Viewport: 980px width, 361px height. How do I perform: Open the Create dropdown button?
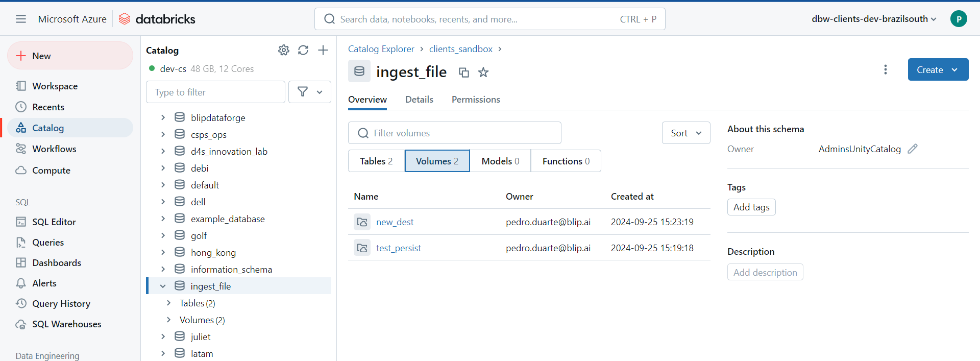pos(938,69)
